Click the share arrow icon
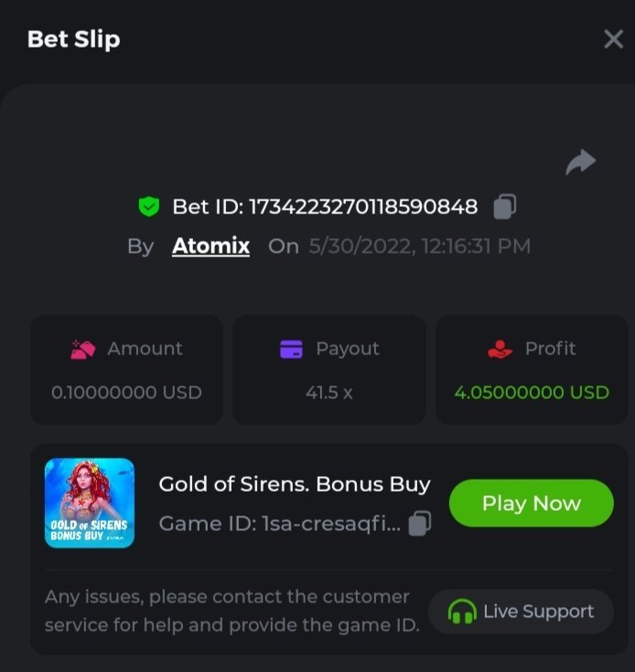The width and height of the screenshot is (635, 672). (x=580, y=163)
